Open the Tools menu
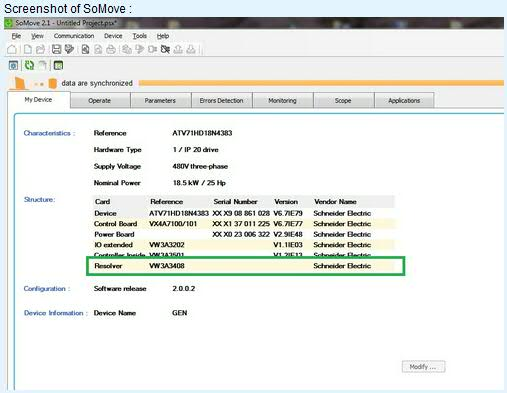The width and height of the screenshot is (507, 393). click(x=139, y=36)
